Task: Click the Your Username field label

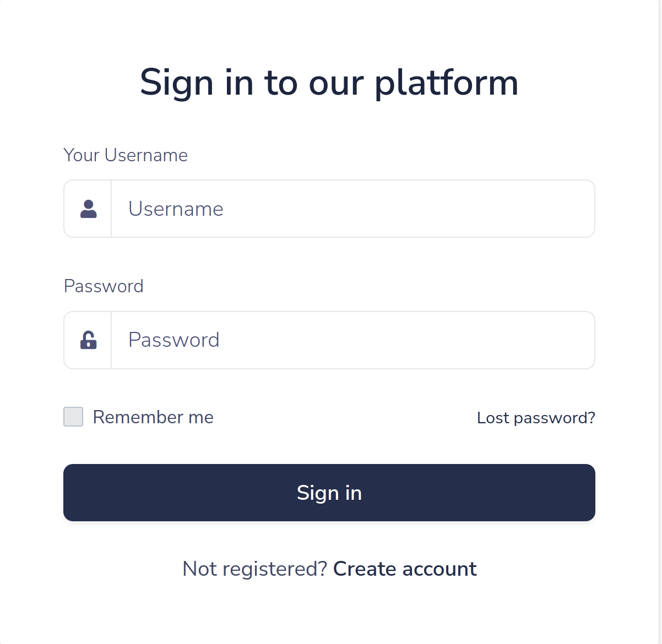Action: 126,155
